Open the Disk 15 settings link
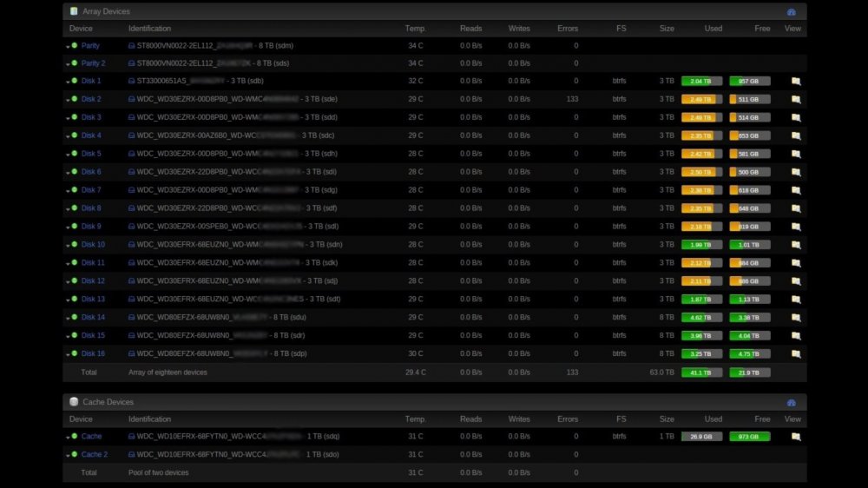 tap(93, 335)
